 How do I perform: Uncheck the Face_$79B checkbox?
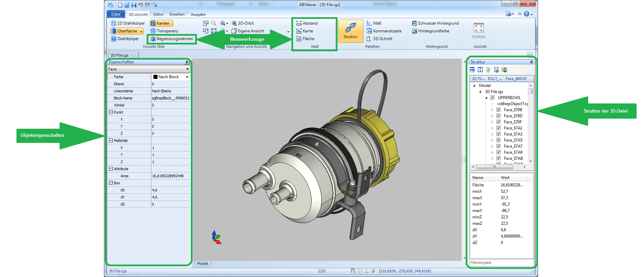point(498,110)
